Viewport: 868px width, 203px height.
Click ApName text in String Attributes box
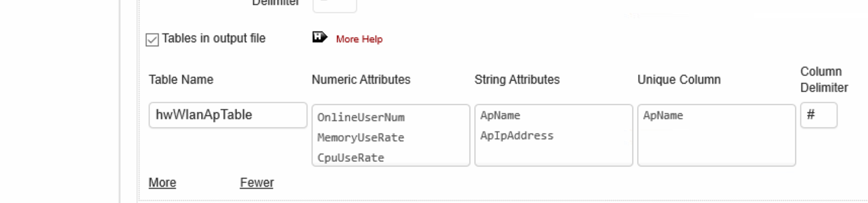[500, 116]
